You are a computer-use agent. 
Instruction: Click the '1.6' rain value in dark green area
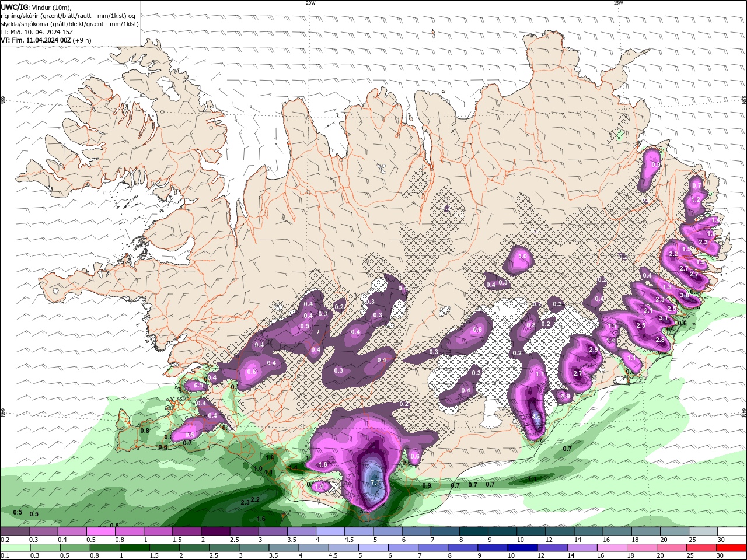pyautogui.click(x=261, y=519)
